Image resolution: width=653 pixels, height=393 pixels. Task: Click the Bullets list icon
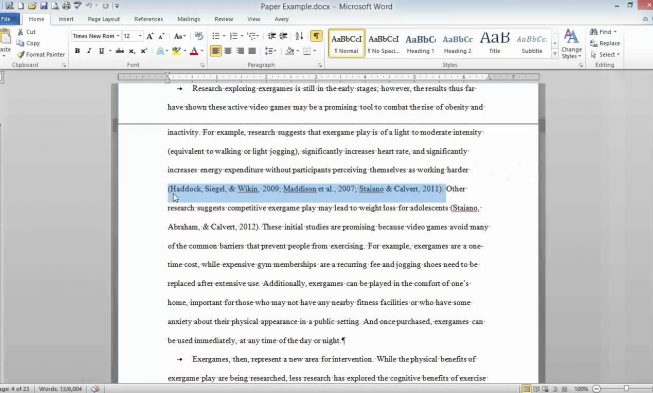216,36
